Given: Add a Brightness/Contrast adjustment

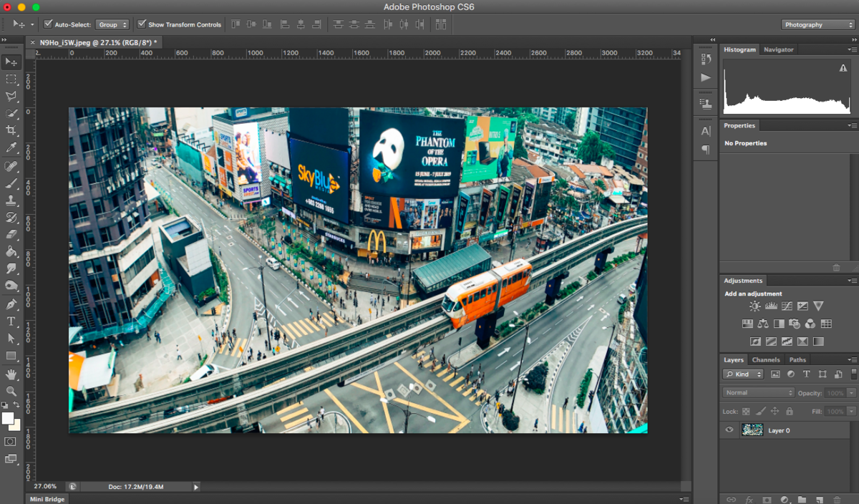Looking at the screenshot, I should 754,306.
